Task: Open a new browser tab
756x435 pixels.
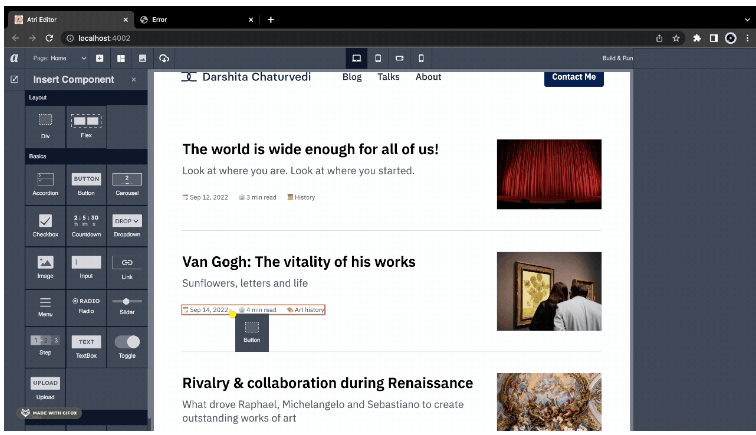Action: (270, 20)
